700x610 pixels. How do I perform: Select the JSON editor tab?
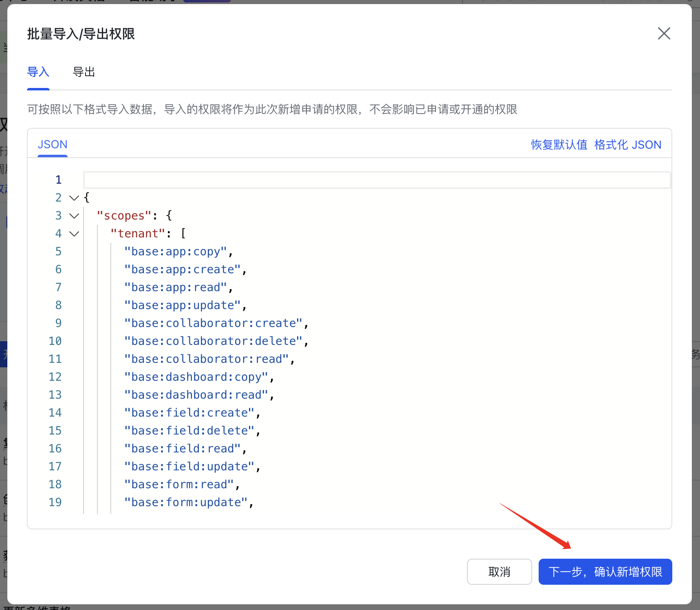(52, 144)
